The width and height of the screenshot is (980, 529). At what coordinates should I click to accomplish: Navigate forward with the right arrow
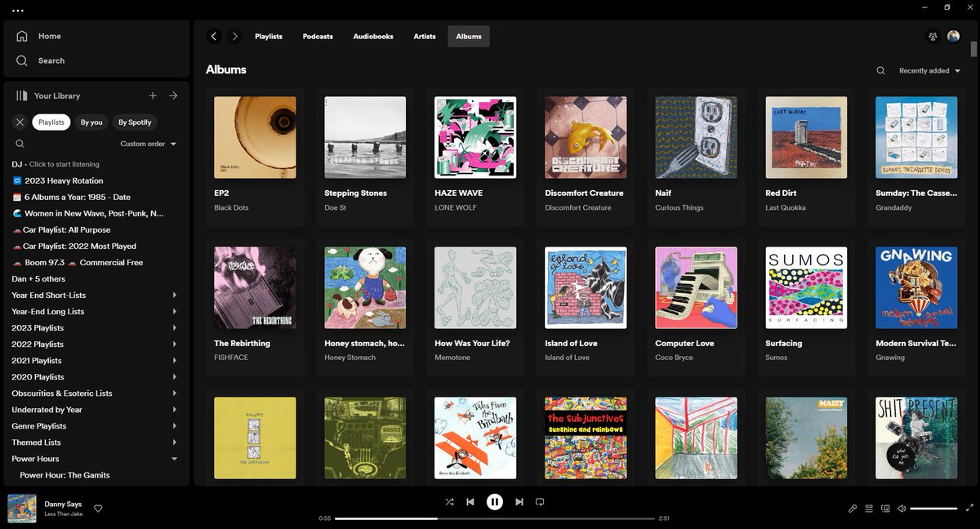[235, 36]
